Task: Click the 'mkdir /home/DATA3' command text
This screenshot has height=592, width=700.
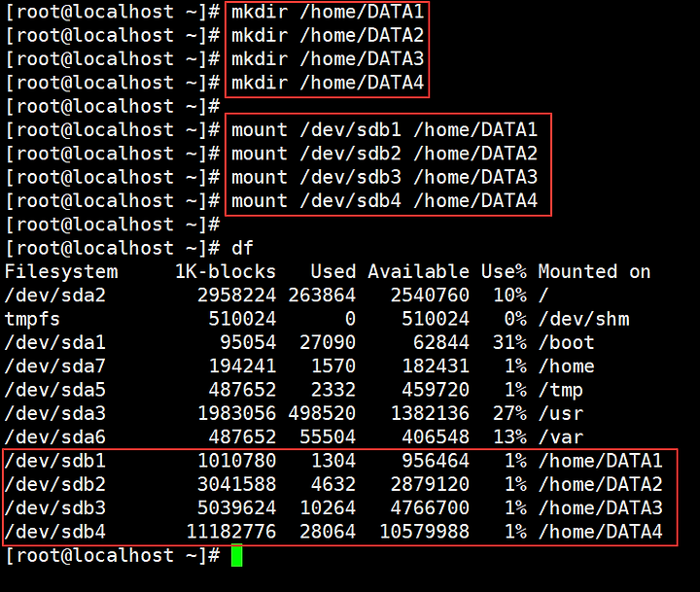Action: [328, 59]
